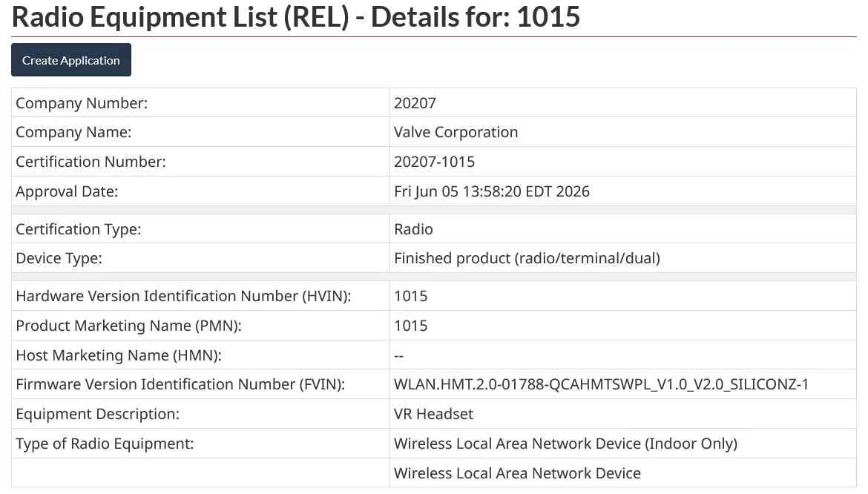This screenshot has height=494, width=868.
Task: Click "Hardware Version Identification Number (HVIN):" label
Action: coord(183,296)
